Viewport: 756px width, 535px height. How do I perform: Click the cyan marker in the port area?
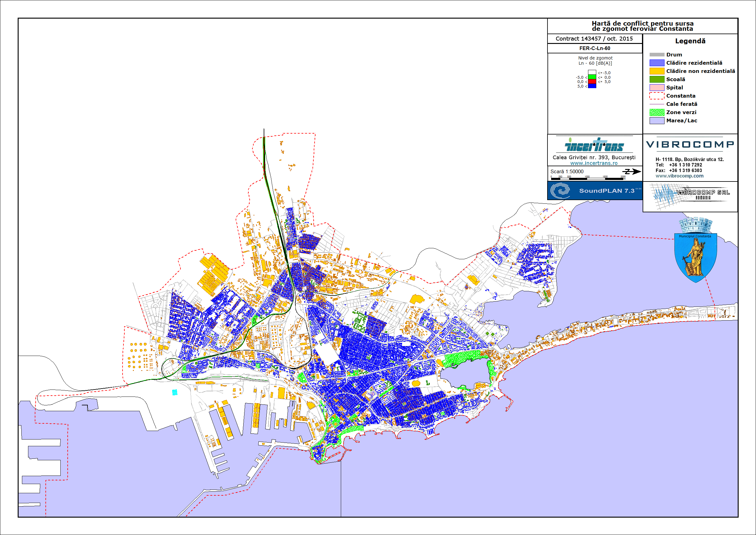point(175,392)
